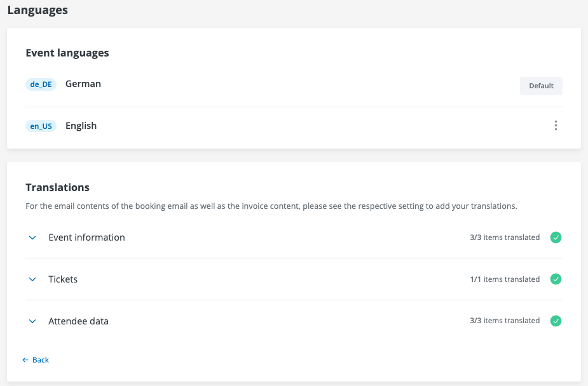588x386 pixels.
Task: Go back using the Back link
Action: click(x=41, y=360)
